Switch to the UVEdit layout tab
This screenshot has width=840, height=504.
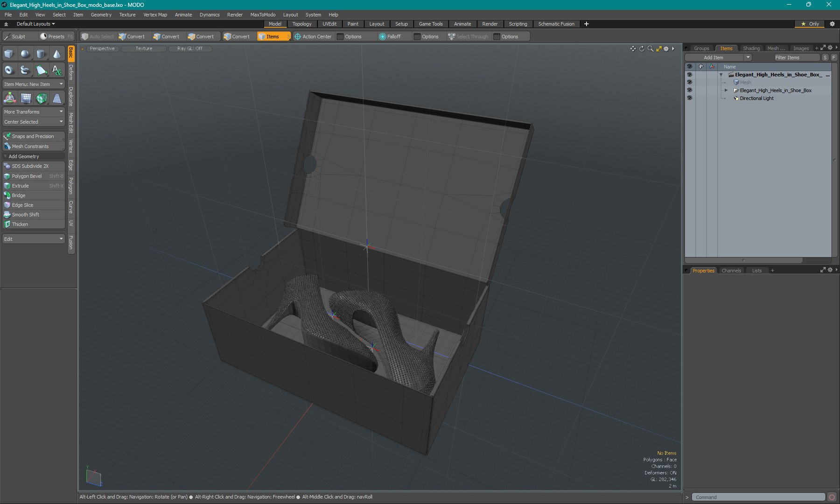[x=329, y=24]
